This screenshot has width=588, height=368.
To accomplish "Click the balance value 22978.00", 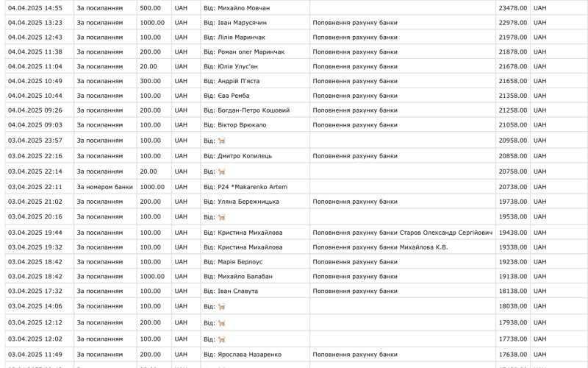I will tap(512, 23).
